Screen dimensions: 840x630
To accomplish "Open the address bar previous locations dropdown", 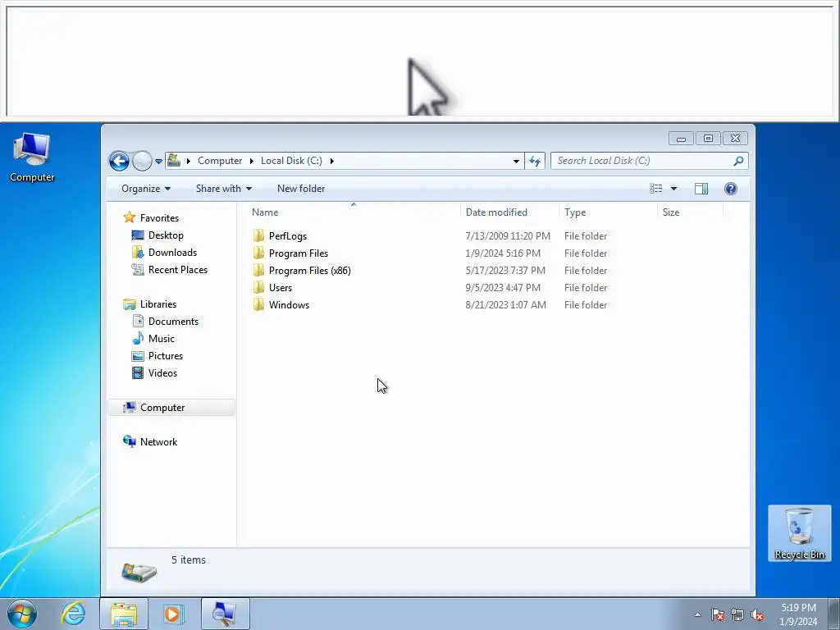I will pyautogui.click(x=516, y=161).
